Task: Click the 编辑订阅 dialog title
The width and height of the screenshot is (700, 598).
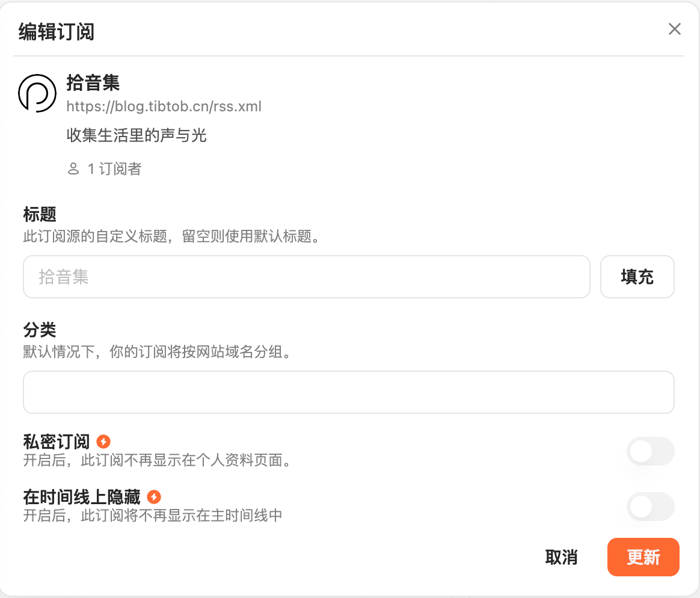Action: 57,31
